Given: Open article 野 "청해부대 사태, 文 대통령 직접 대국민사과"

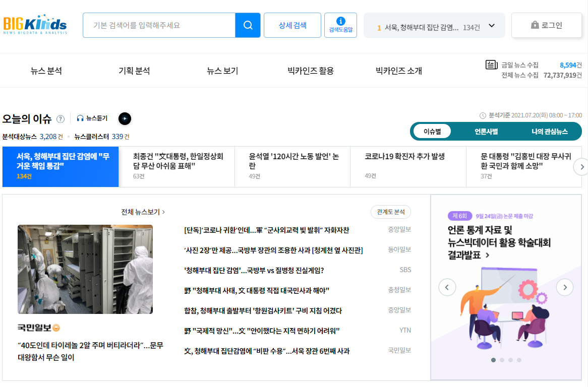Looking at the screenshot, I should click(x=257, y=291).
